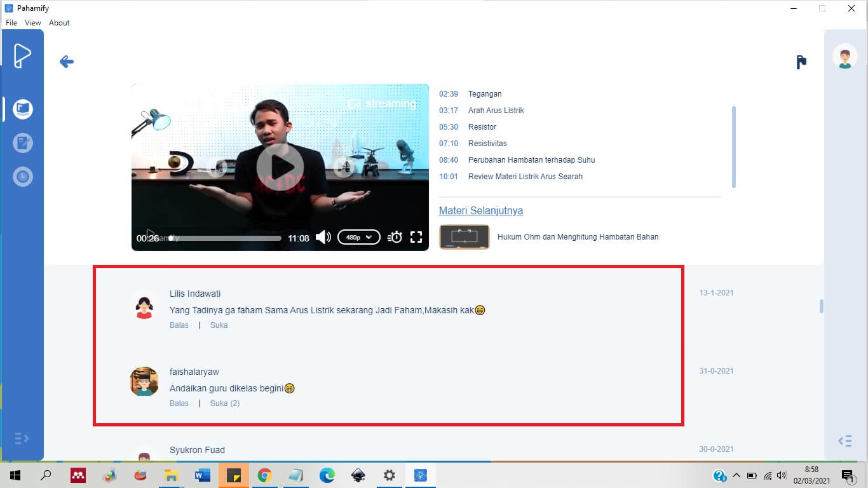Open the About menu
Image resolution: width=868 pixels, height=488 pixels.
(x=59, y=23)
